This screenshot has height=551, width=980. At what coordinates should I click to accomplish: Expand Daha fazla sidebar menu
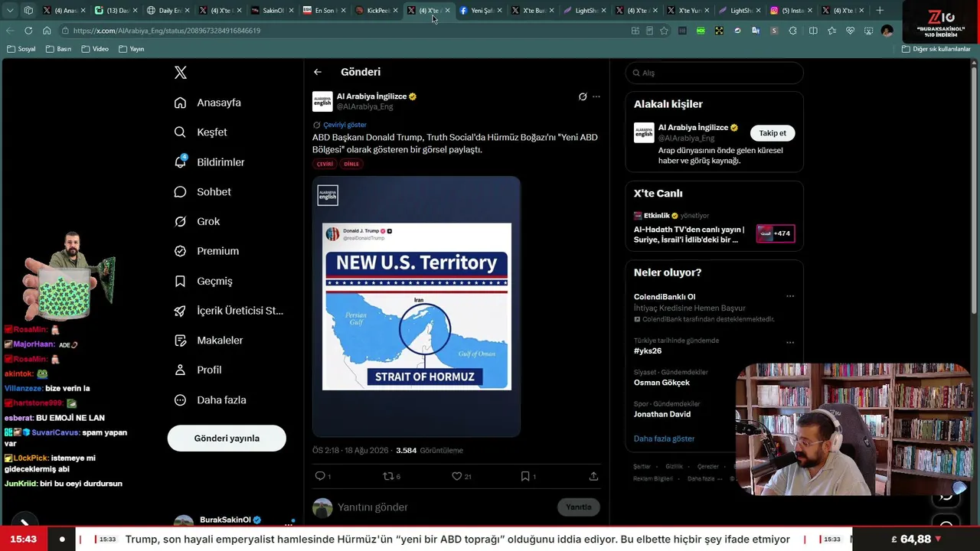(x=210, y=400)
